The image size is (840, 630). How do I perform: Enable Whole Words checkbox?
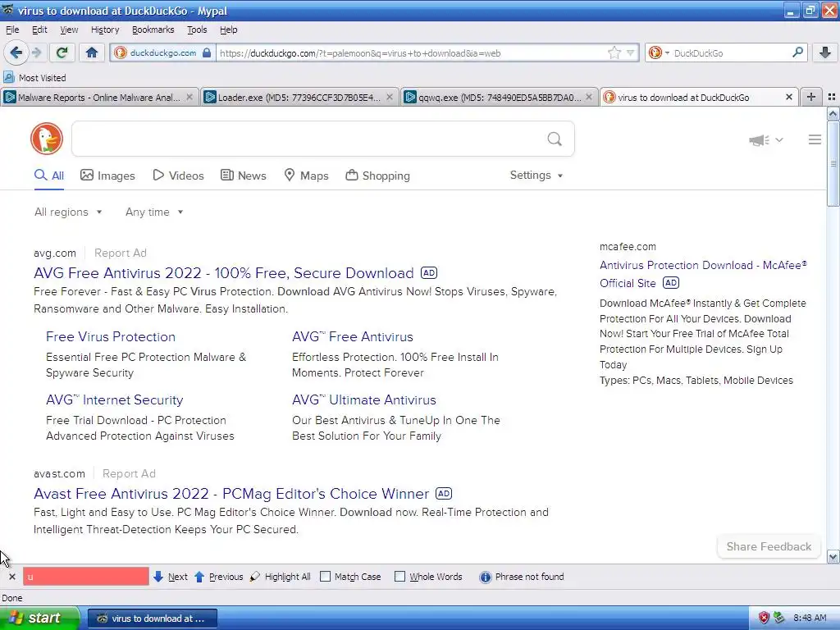(x=399, y=577)
